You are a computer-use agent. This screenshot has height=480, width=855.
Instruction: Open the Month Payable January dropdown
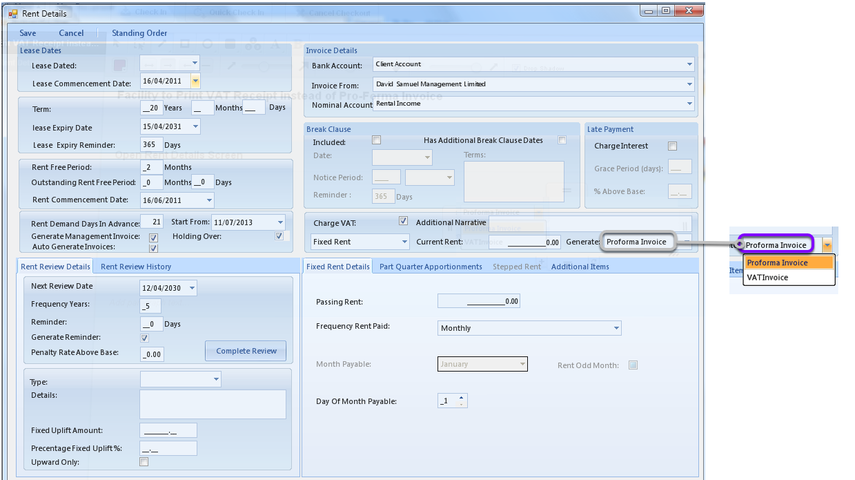click(522, 364)
